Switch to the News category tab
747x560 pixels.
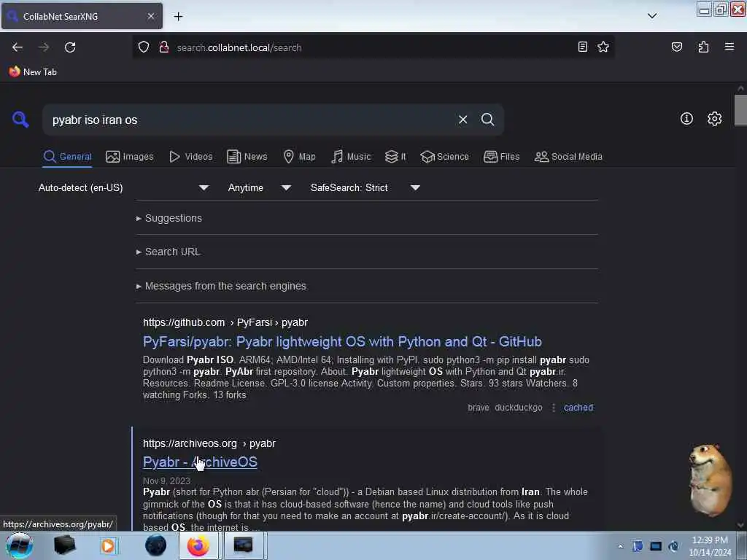247,157
